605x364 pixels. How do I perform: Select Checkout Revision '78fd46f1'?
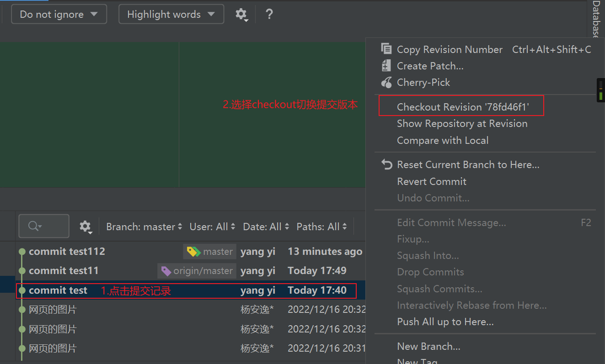[462, 107]
